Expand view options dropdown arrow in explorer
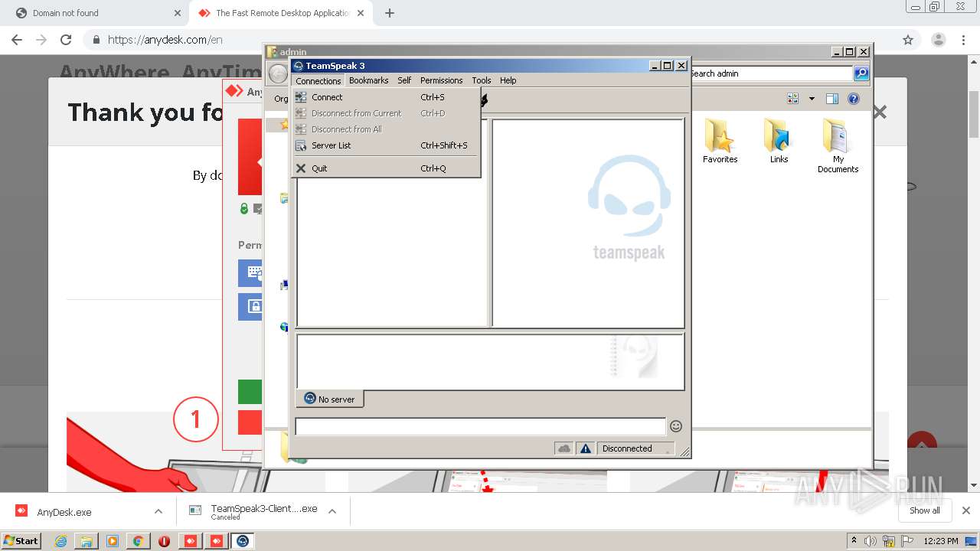 (x=812, y=99)
